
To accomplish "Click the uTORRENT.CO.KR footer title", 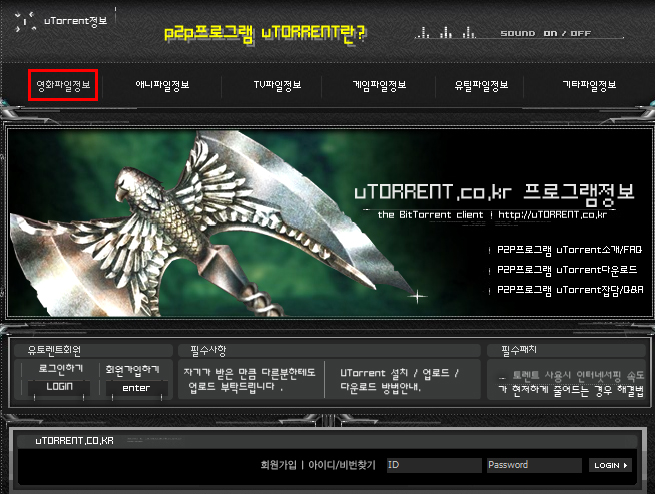I will 74,441.
